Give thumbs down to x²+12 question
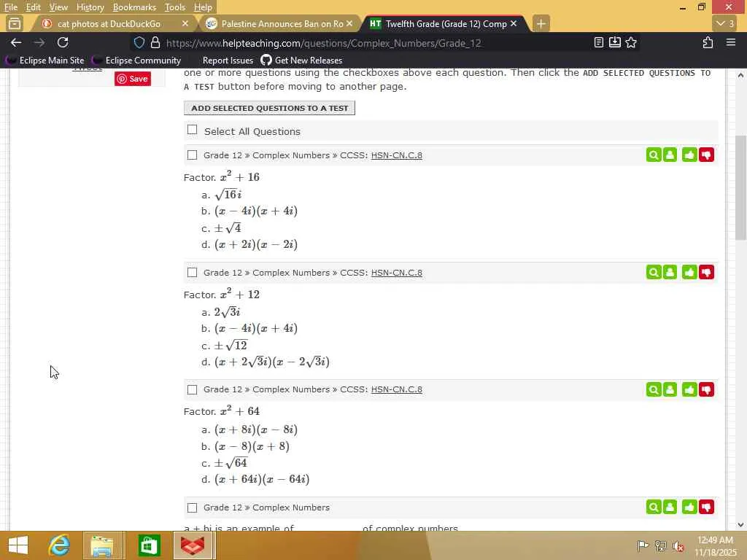Image resolution: width=747 pixels, height=560 pixels. (706, 273)
